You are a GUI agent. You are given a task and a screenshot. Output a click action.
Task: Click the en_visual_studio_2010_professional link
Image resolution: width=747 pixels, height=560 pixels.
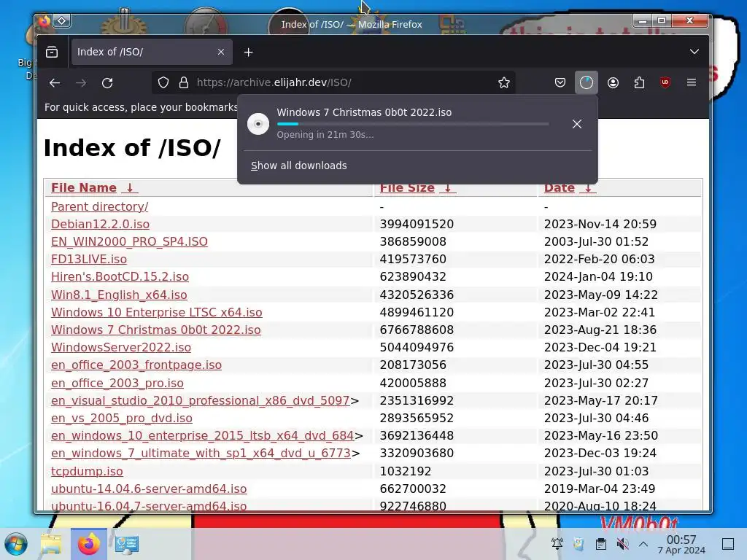point(201,401)
